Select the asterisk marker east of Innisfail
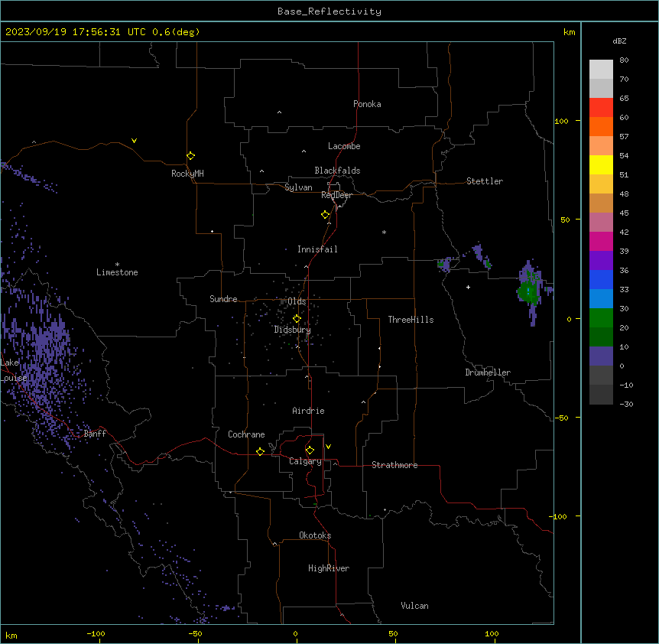This screenshot has height=644, width=659. (384, 232)
